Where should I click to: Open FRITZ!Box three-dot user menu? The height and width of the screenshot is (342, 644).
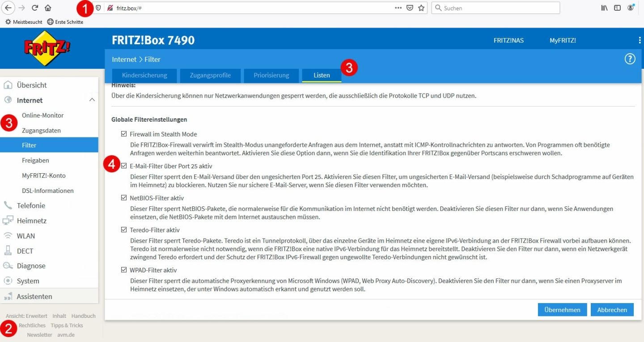click(x=640, y=40)
